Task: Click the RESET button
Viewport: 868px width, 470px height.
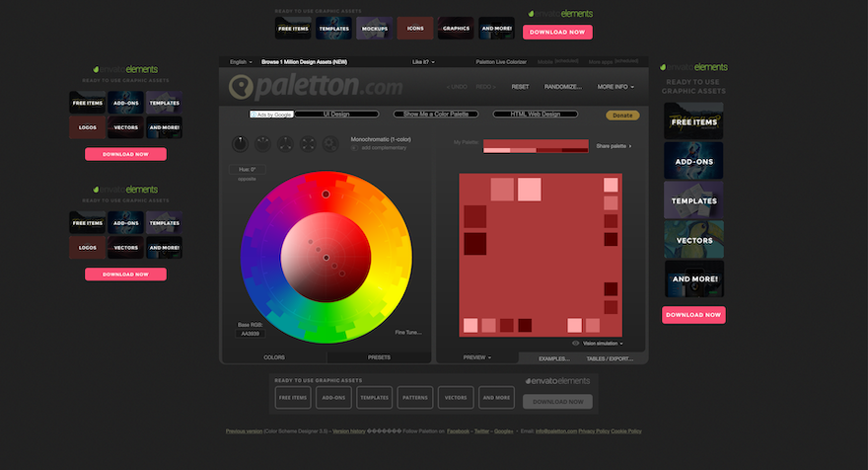Action: 520,87
